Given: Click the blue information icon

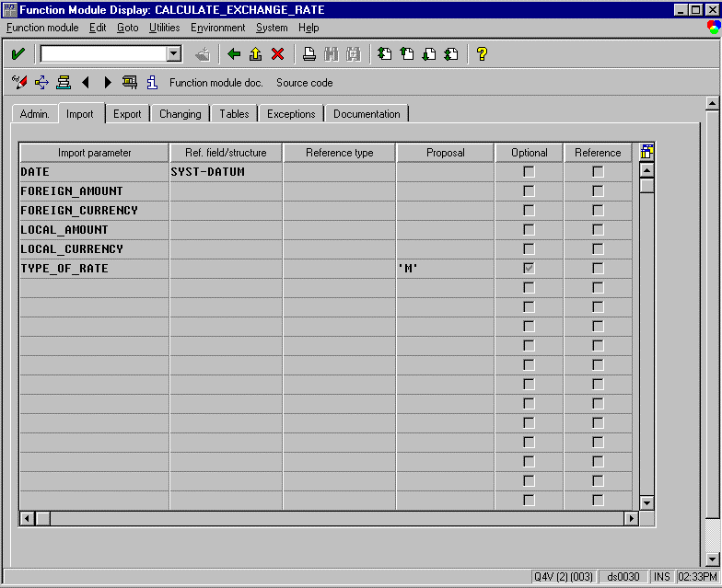Looking at the screenshot, I should coord(152,83).
